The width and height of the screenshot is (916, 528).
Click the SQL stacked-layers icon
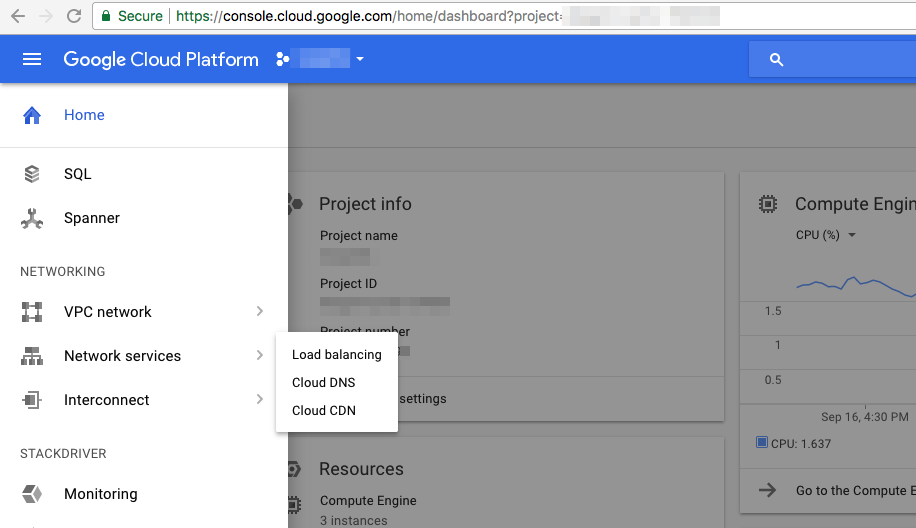tap(32, 174)
